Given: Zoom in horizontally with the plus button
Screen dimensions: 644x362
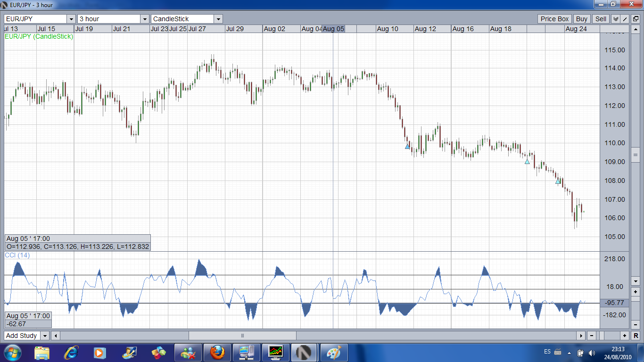Looking at the screenshot, I should [625, 336].
